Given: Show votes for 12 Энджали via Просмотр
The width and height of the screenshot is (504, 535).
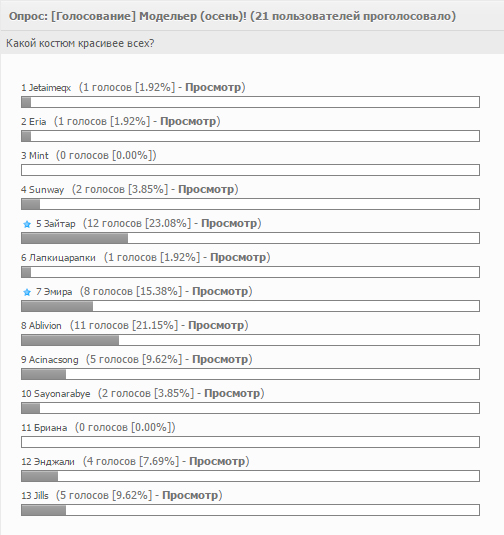Looking at the screenshot, I should point(217,461).
